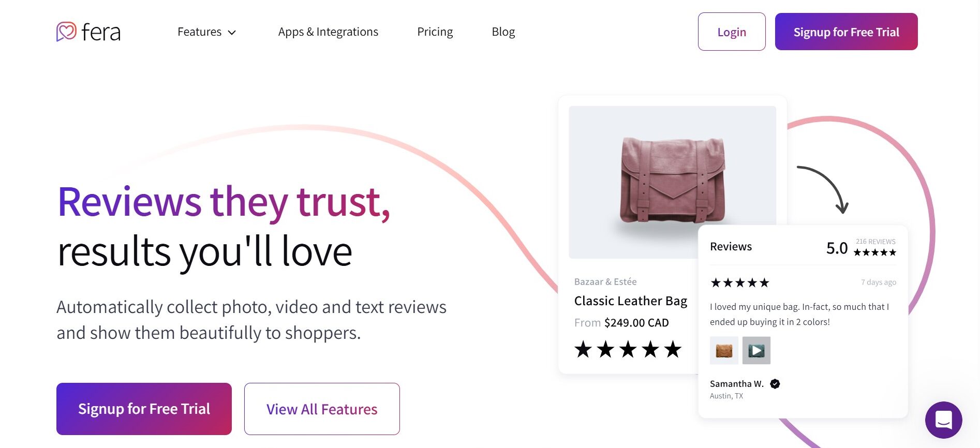
Task: Open the brown bag review photo
Action: pyautogui.click(x=724, y=350)
